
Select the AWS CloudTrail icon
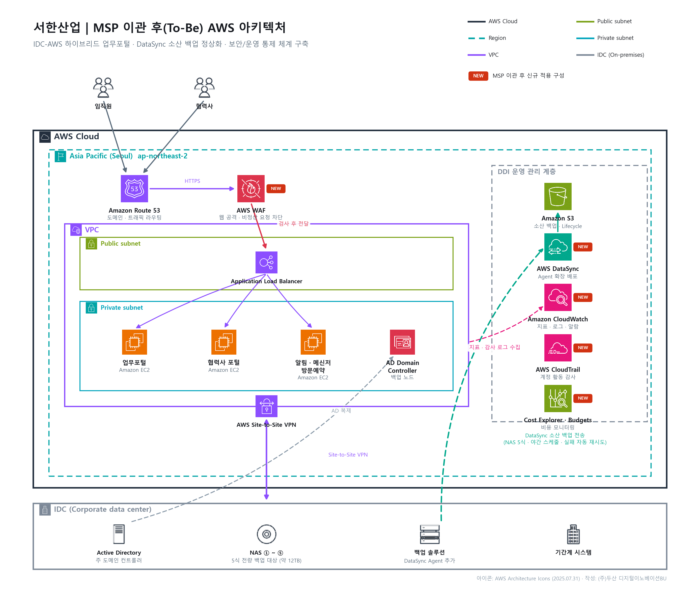(558, 348)
